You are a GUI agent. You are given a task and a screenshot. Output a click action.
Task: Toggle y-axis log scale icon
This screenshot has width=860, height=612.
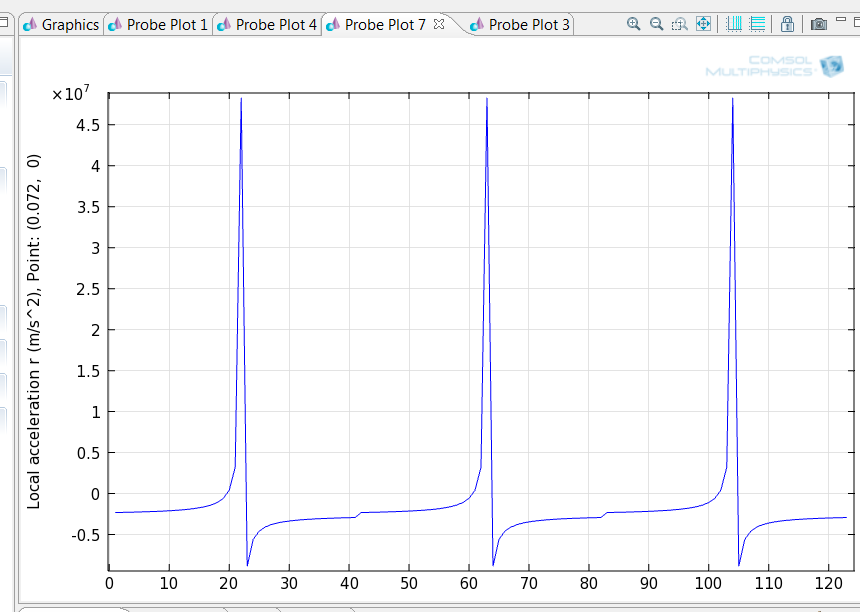pyautogui.click(x=757, y=24)
